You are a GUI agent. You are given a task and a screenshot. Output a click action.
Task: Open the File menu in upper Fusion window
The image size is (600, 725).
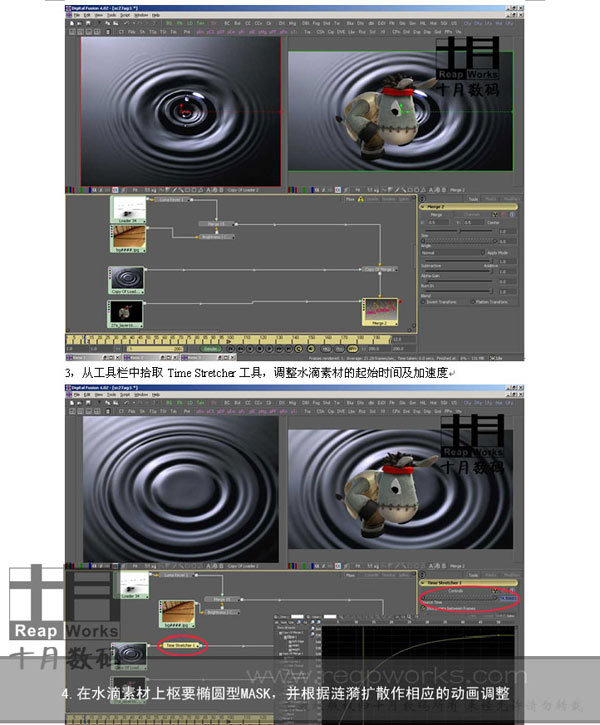(x=77, y=15)
